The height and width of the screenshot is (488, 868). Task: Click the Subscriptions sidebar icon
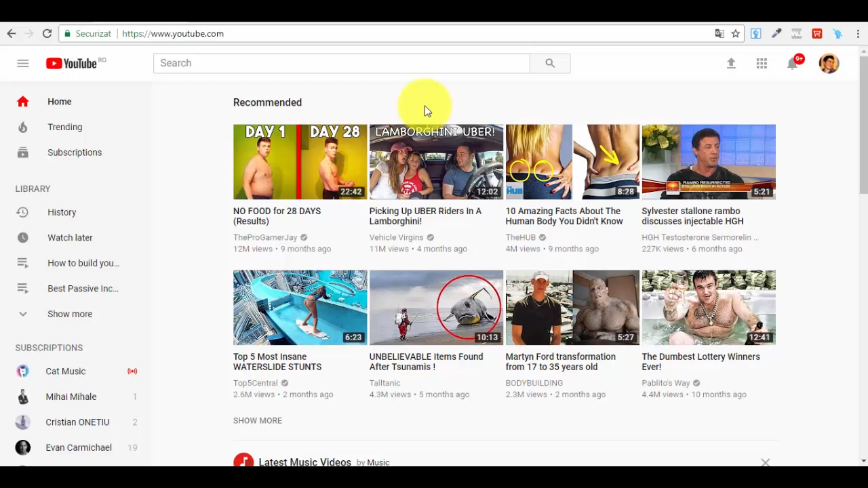pyautogui.click(x=23, y=152)
